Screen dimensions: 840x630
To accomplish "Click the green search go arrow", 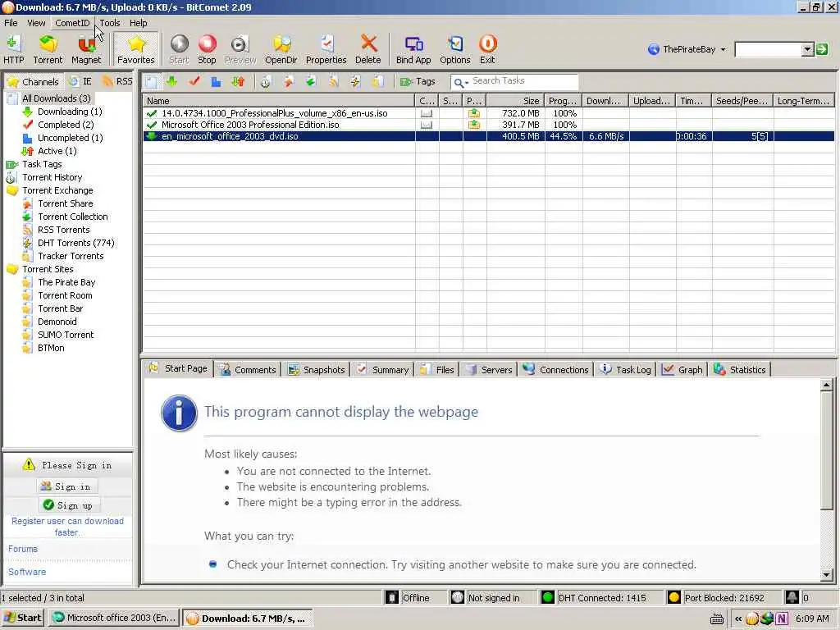I will 822,50.
